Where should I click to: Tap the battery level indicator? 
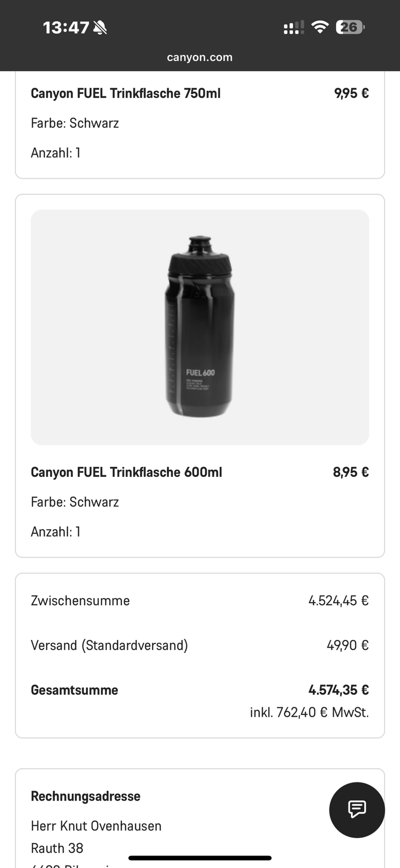[x=350, y=27]
